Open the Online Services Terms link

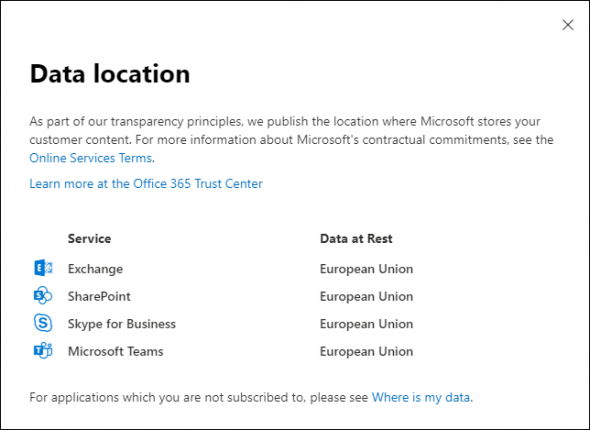pos(90,158)
